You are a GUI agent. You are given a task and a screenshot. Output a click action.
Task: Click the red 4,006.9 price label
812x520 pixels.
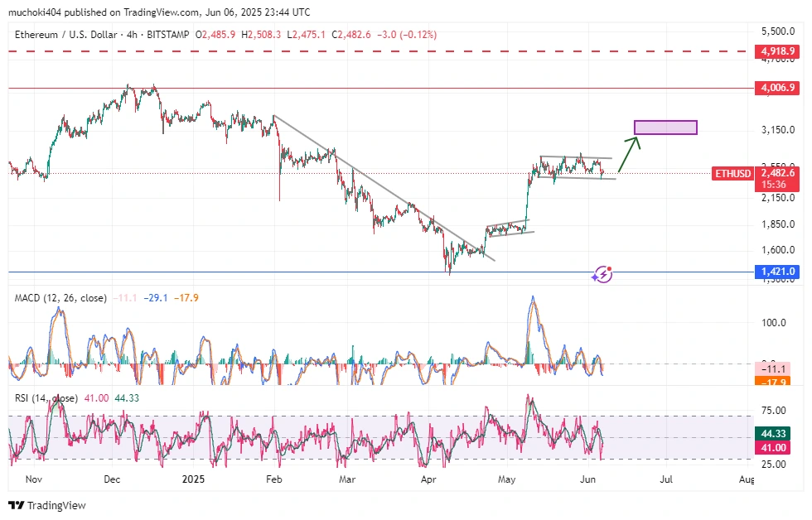pos(778,88)
